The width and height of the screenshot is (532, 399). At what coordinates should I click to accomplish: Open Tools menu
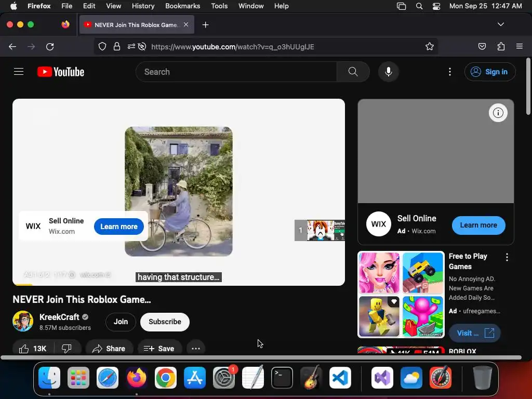tap(219, 6)
